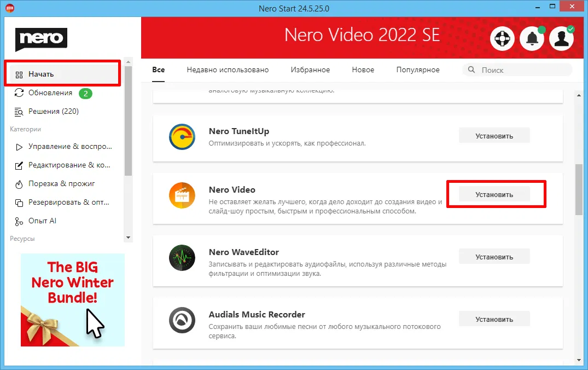Image resolution: width=588 pixels, height=370 pixels.
Task: Open the user account profile icon
Action: pos(561,39)
